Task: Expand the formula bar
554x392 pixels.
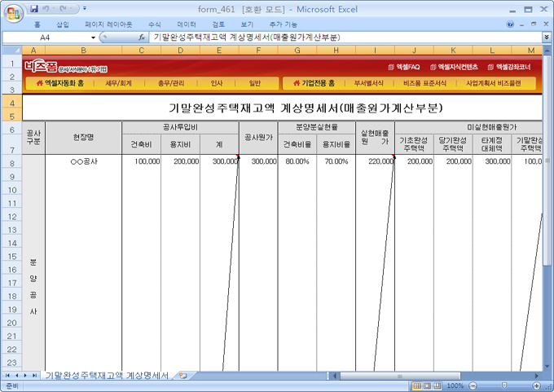Action: pyautogui.click(x=546, y=37)
